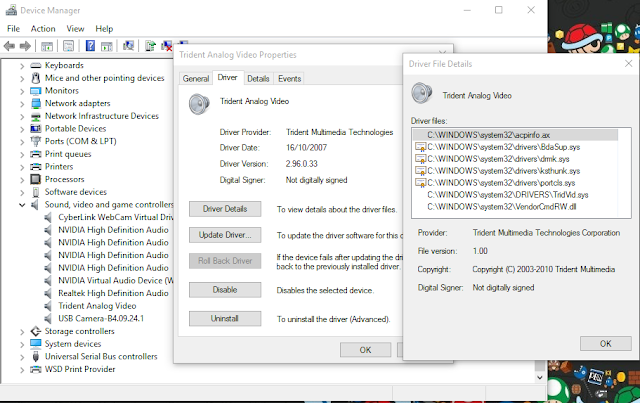Expand the Printers node
Viewport: 640px width, 403px height.
(x=22, y=167)
